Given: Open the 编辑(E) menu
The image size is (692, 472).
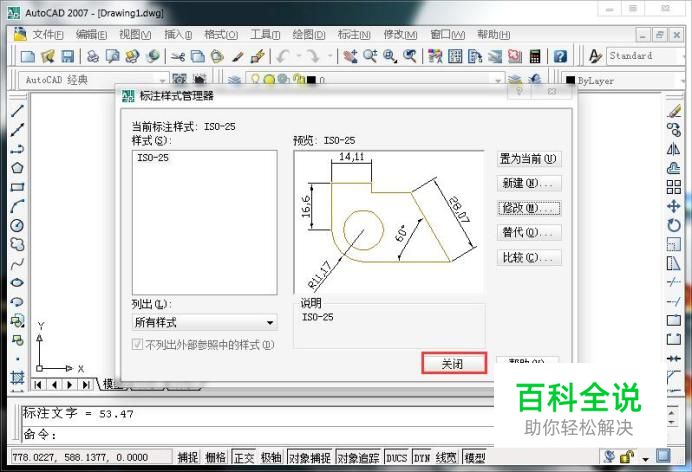Looking at the screenshot, I should coord(91,34).
